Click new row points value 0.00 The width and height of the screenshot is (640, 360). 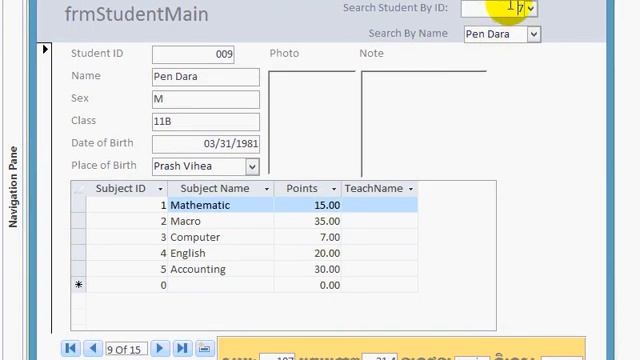click(x=308, y=285)
